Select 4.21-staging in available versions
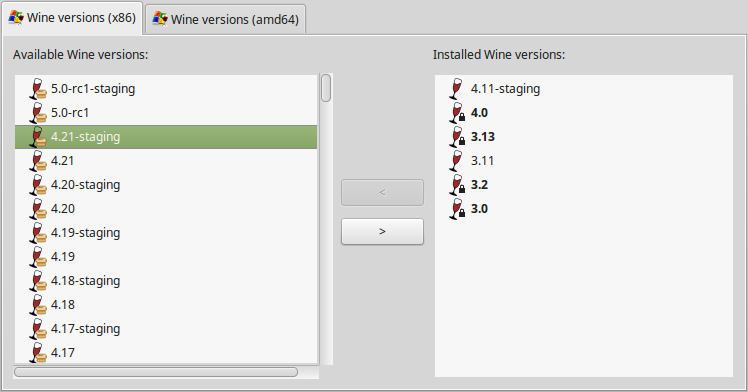The image size is (748, 392). click(166, 137)
